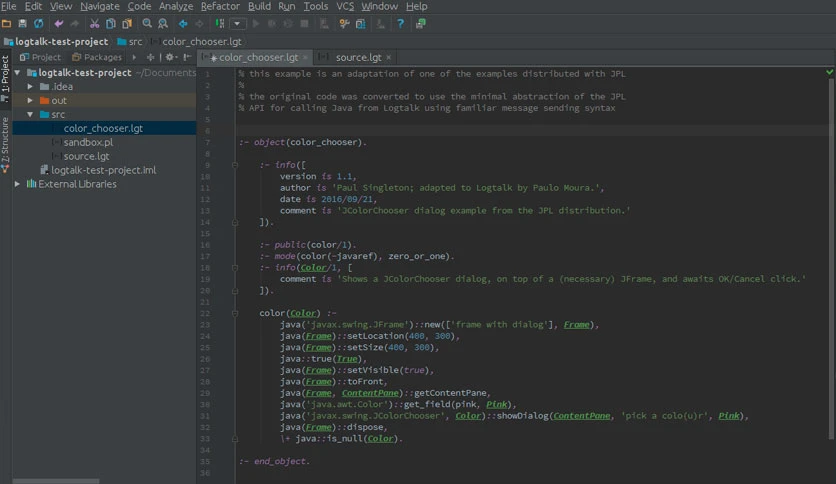Switch to the Packages view tab
This screenshot has height=484, width=836.
[x=98, y=57]
